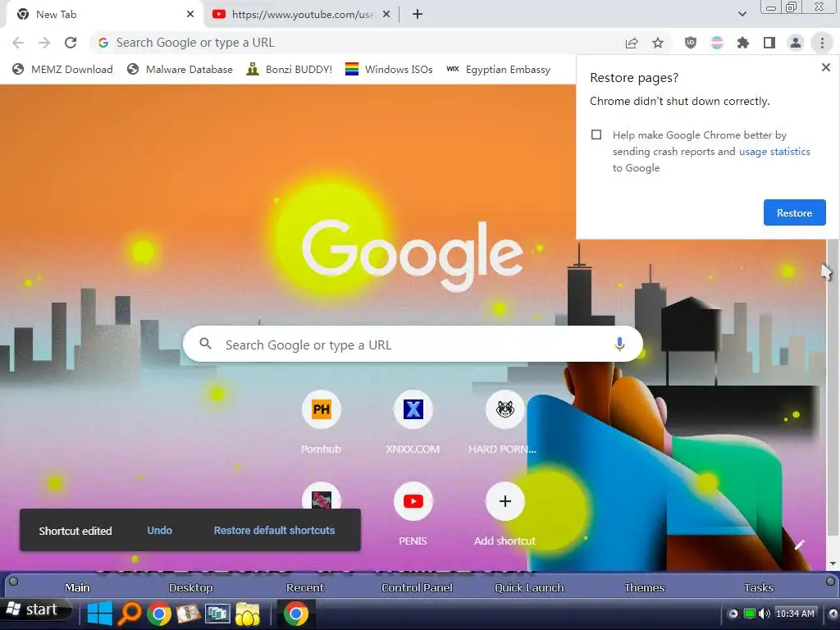Click the striped flag extension icon
This screenshot has height=630, width=840.
click(717, 43)
